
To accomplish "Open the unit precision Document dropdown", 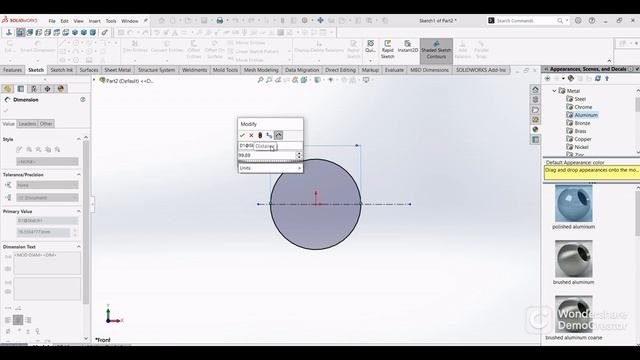I will (47, 198).
